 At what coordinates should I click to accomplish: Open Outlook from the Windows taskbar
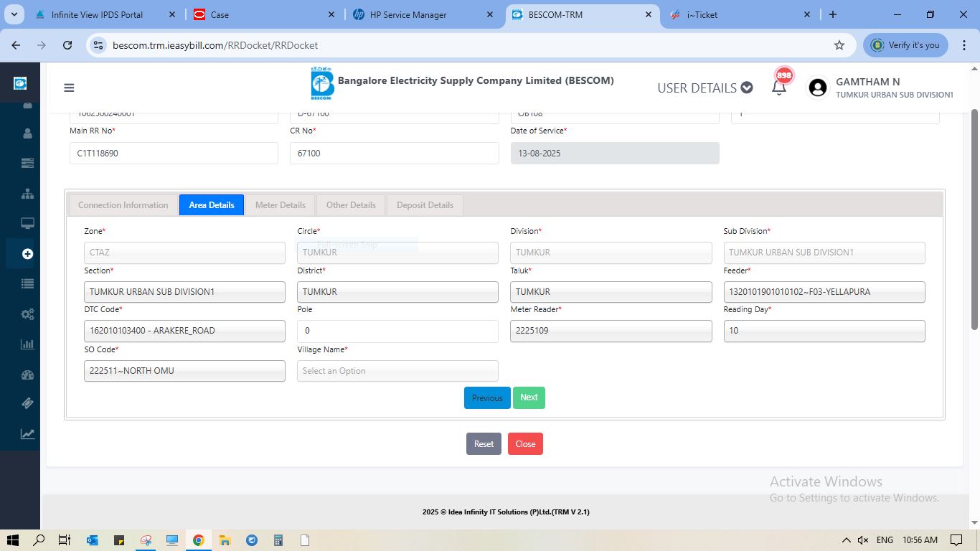[93, 540]
